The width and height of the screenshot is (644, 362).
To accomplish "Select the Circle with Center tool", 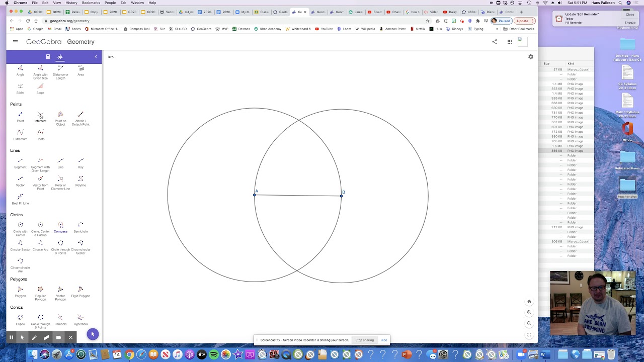I will 20,229.
